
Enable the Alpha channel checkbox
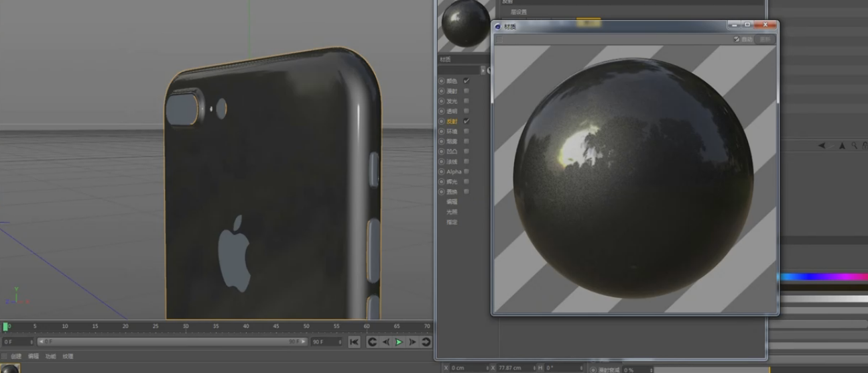click(x=467, y=171)
